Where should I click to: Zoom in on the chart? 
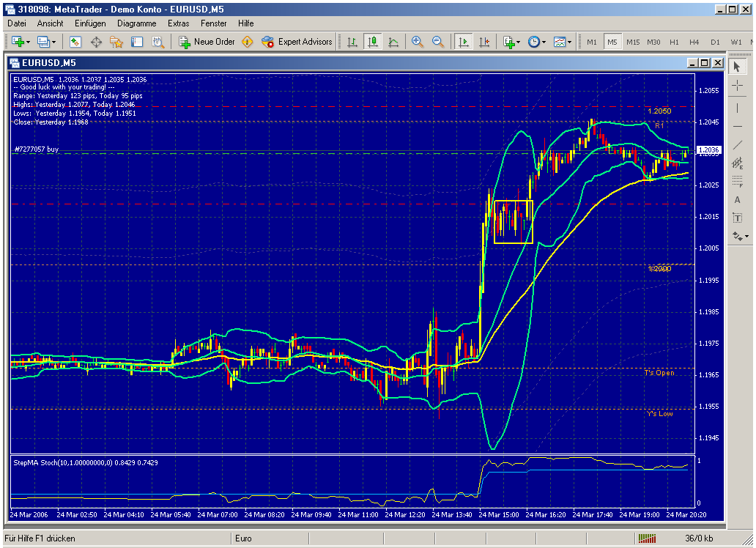tap(417, 42)
